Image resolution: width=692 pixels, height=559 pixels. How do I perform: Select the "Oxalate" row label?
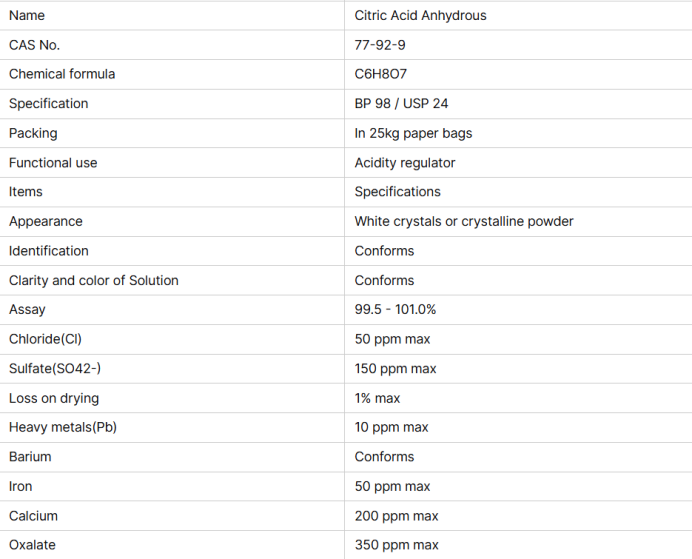(32, 545)
